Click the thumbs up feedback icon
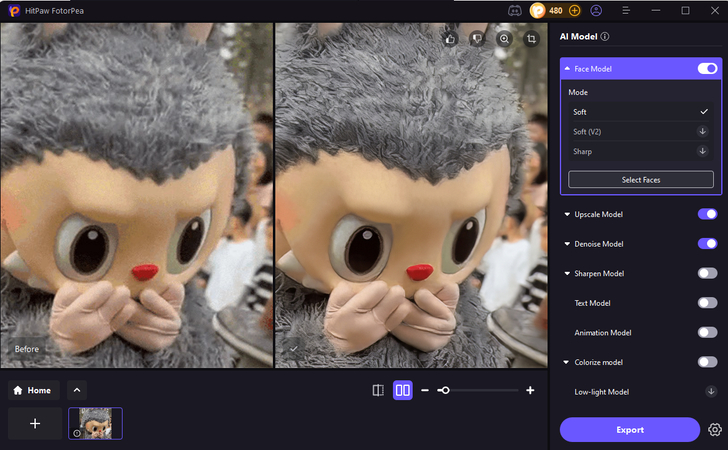 [x=450, y=39]
